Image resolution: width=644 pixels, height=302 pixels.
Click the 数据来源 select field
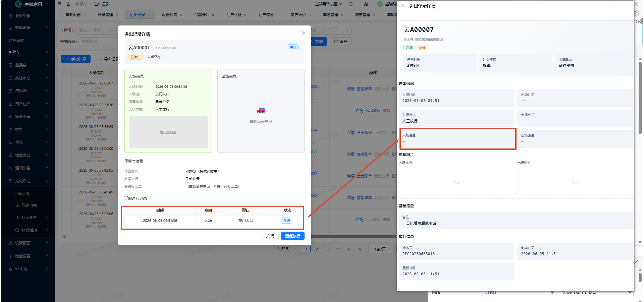pyautogui.click(x=98, y=42)
